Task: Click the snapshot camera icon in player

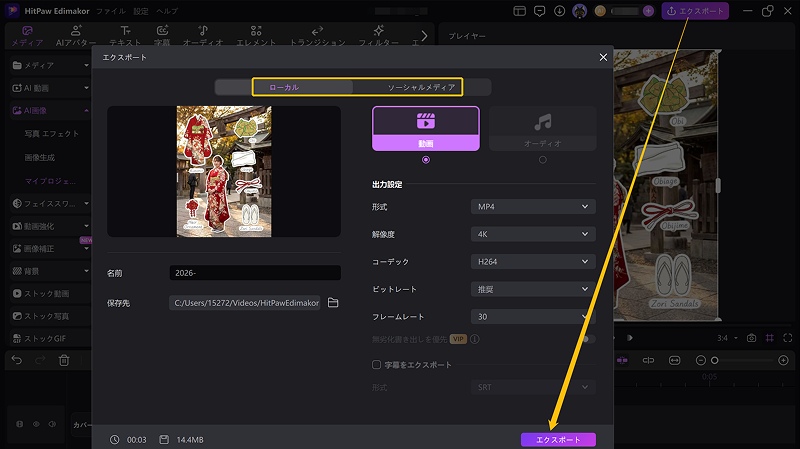Action: 751,338
